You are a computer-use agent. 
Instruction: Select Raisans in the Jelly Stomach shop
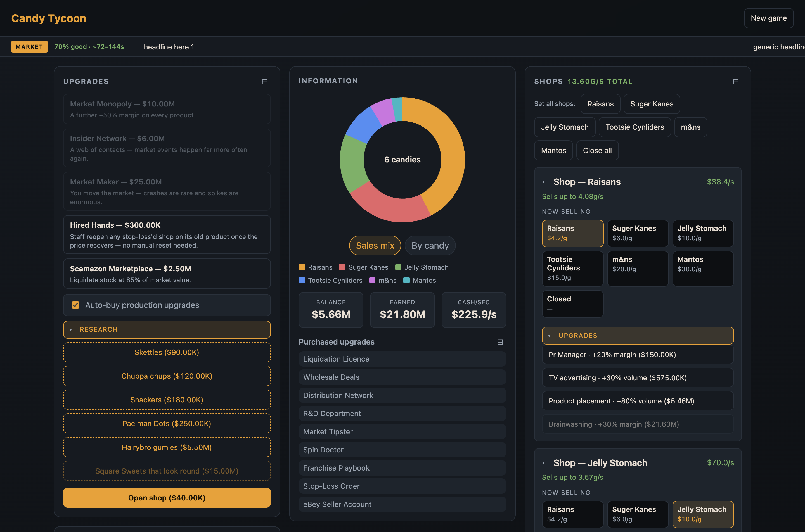(x=572, y=514)
